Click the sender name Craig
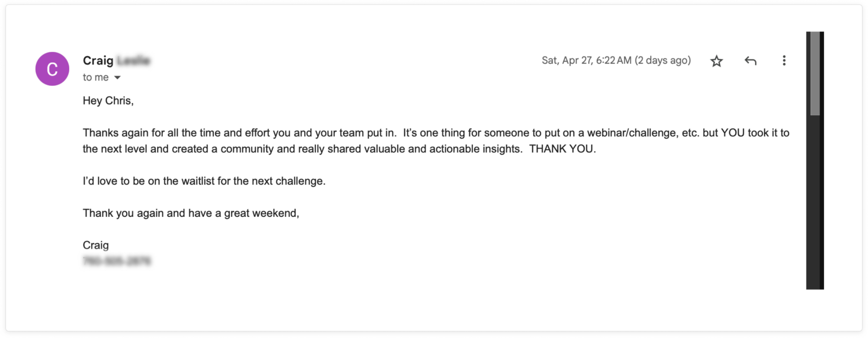The height and width of the screenshot is (338, 868). [x=98, y=60]
